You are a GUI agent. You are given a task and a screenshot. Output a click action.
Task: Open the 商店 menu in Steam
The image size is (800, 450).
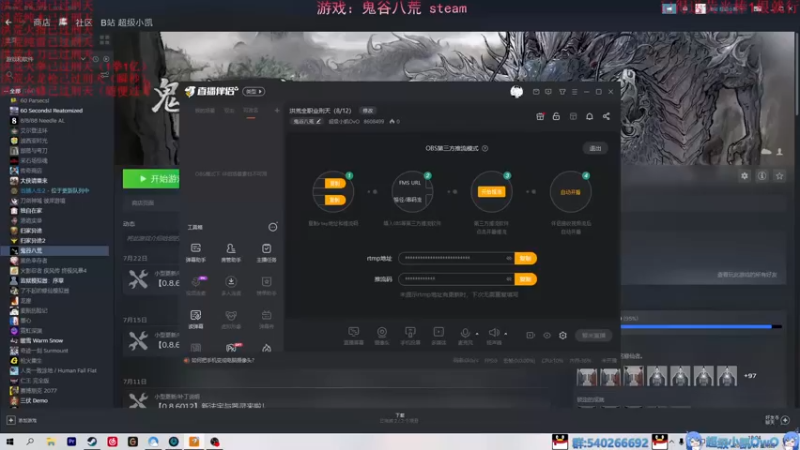pos(41,22)
